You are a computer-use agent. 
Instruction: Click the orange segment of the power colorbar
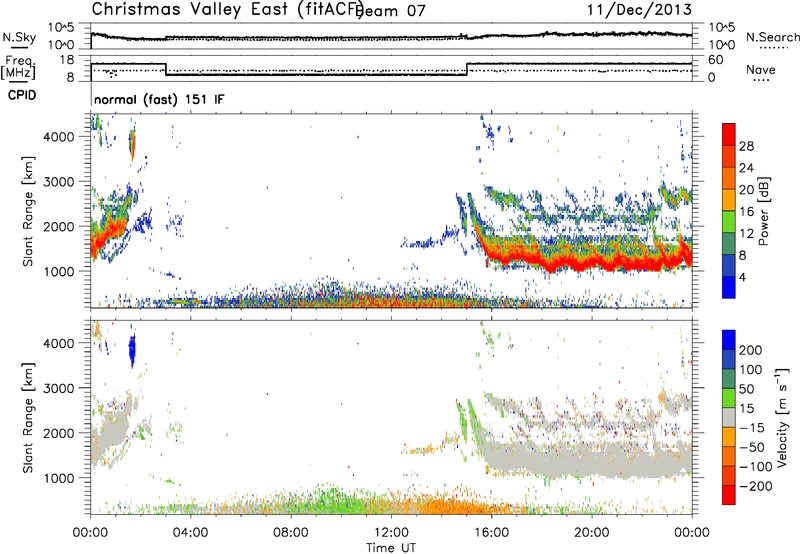[729, 178]
